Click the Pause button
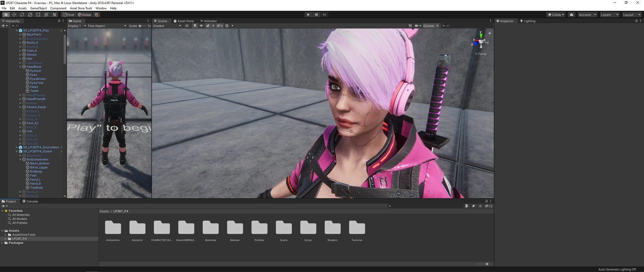This screenshot has height=272, width=644. tap(316, 15)
